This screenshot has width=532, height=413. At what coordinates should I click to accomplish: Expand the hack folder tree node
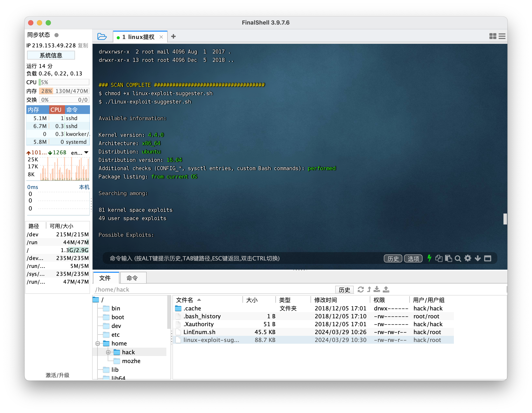(108, 352)
